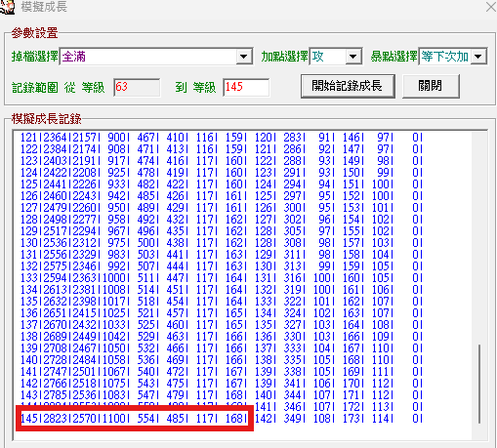The image size is (497, 448).
Task: Click the end level field showing 145
Action: (x=246, y=87)
